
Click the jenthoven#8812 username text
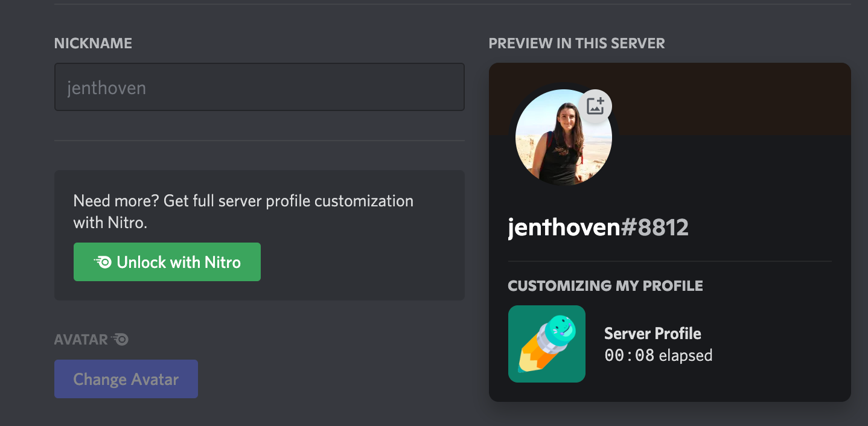pos(598,227)
